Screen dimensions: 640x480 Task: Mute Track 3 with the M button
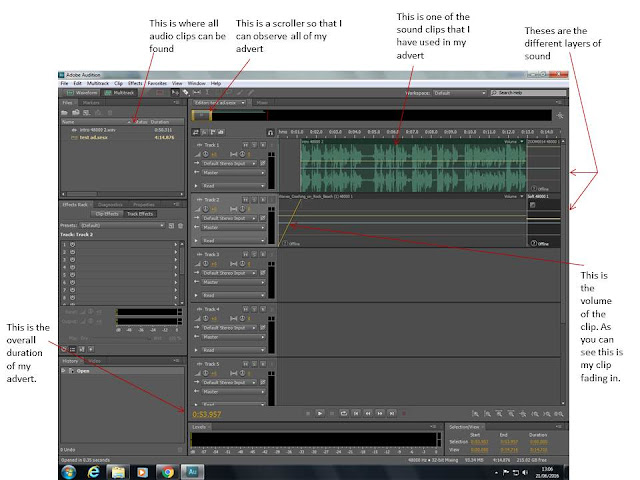point(245,254)
